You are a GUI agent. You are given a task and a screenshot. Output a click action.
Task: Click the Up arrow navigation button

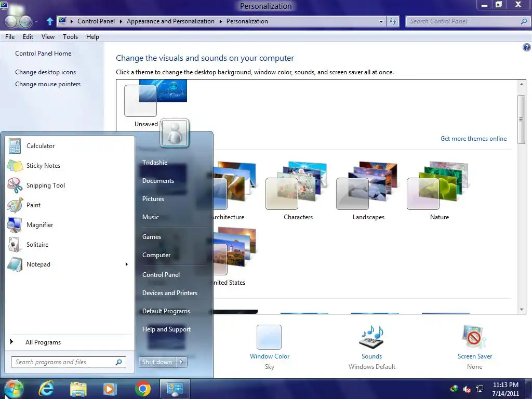coord(49,21)
